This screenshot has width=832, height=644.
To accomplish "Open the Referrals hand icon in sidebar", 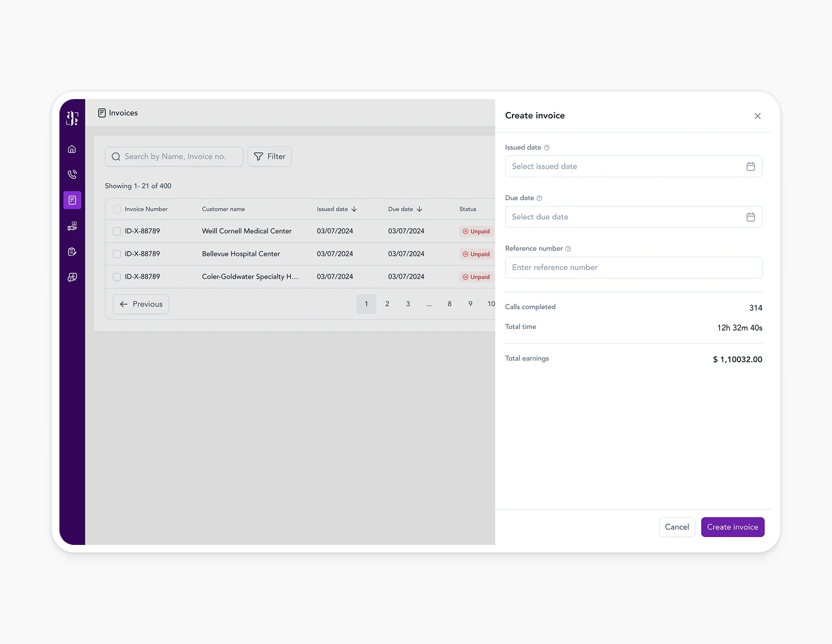I will [72, 225].
